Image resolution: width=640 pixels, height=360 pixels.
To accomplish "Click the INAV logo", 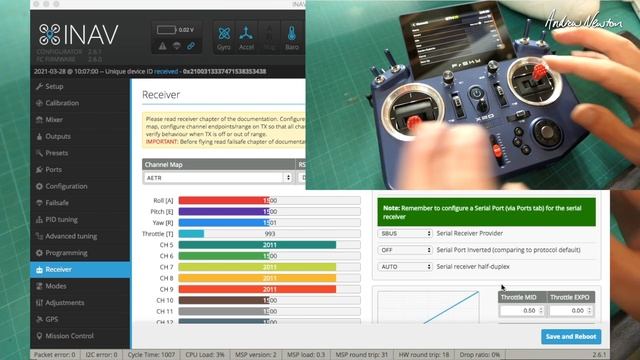I will tap(78, 34).
